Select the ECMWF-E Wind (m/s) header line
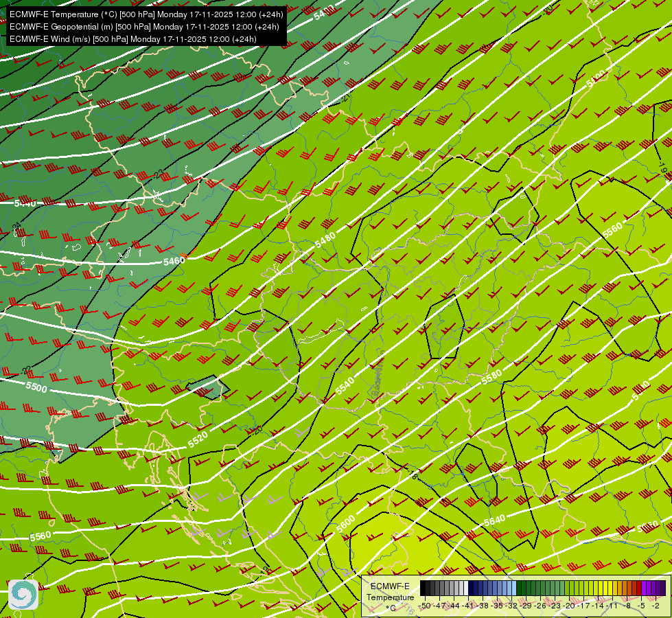Viewport: 672px width, 618px height. pos(133,39)
